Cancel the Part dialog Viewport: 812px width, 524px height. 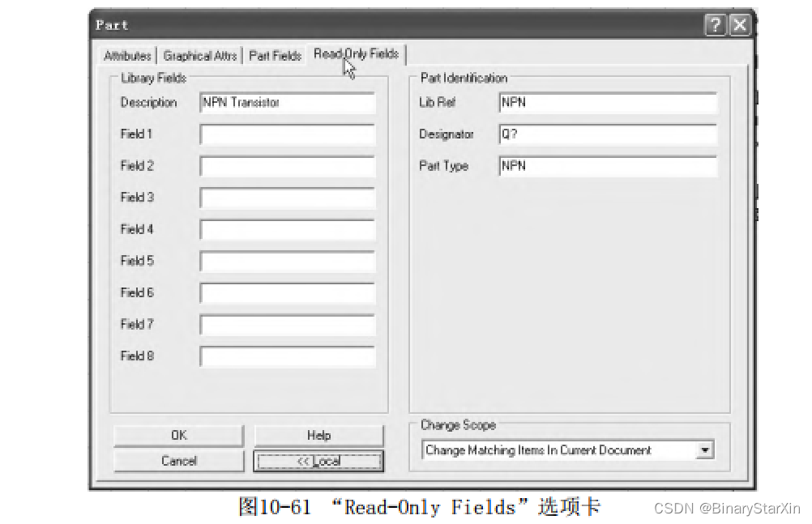(178, 461)
